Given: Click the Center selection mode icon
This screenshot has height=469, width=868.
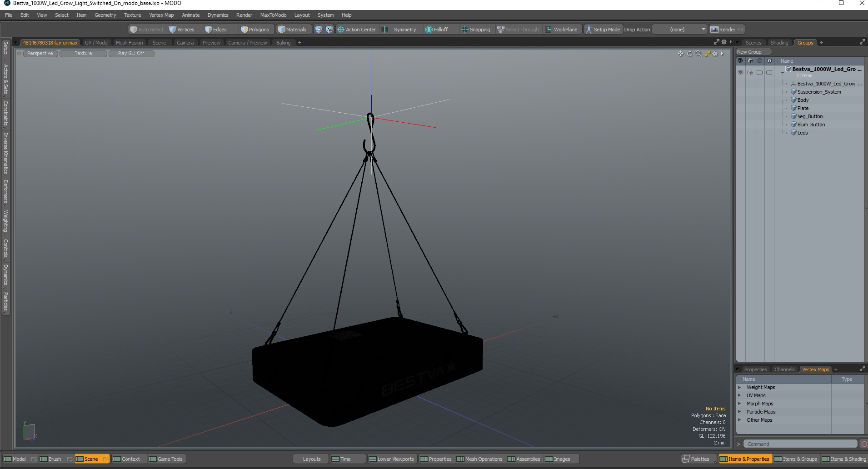Looking at the screenshot, I should pos(329,30).
